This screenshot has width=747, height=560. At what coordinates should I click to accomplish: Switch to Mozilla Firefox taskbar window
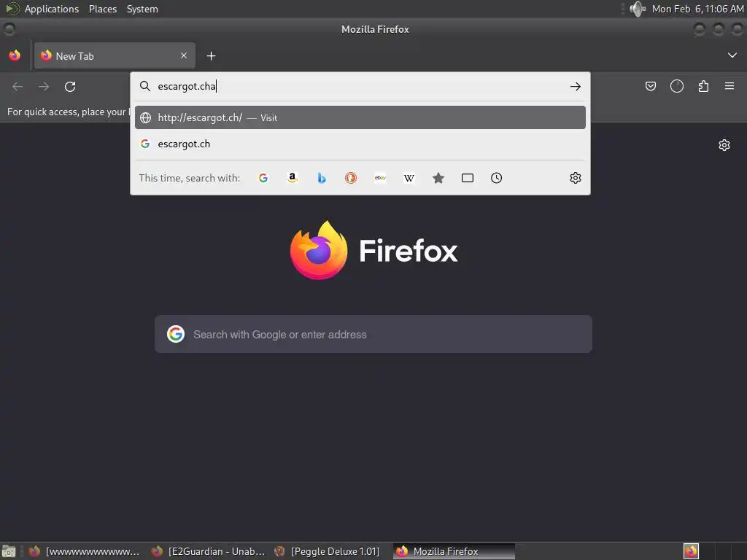pos(454,551)
